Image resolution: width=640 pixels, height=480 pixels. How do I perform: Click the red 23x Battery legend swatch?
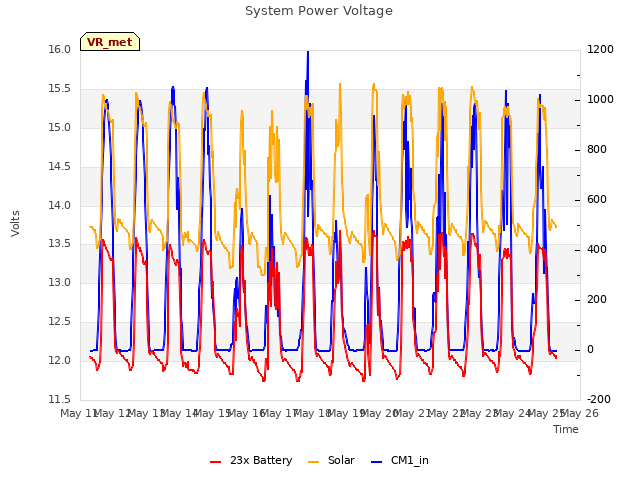[x=216, y=462]
